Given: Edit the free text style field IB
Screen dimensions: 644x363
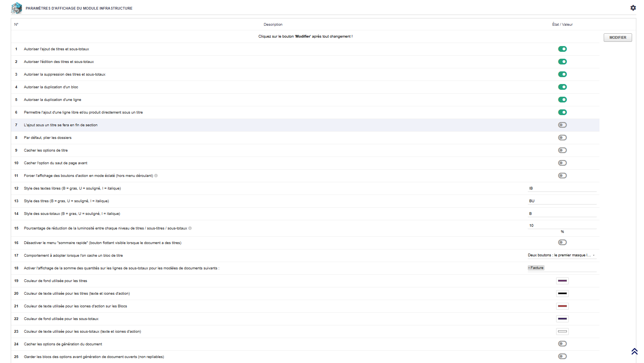Looking at the screenshot, I should click(x=562, y=188).
